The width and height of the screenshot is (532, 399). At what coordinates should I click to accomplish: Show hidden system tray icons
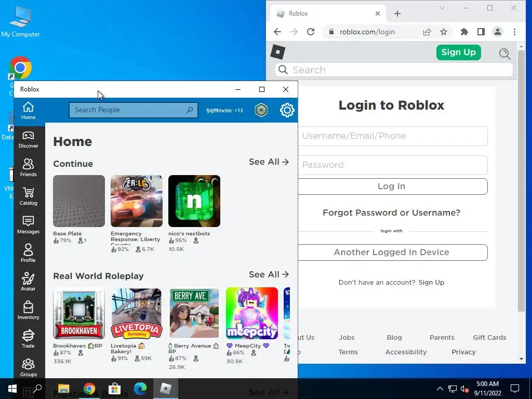[440, 389]
